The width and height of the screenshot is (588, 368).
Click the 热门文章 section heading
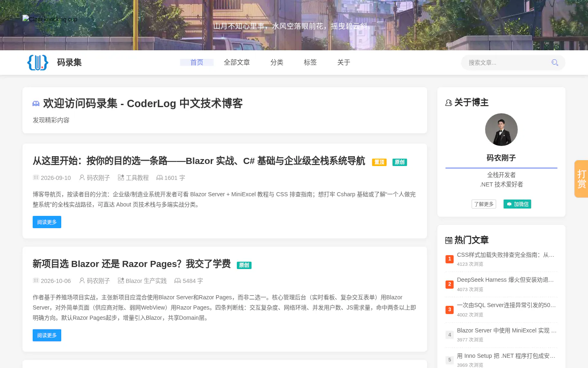(x=472, y=240)
